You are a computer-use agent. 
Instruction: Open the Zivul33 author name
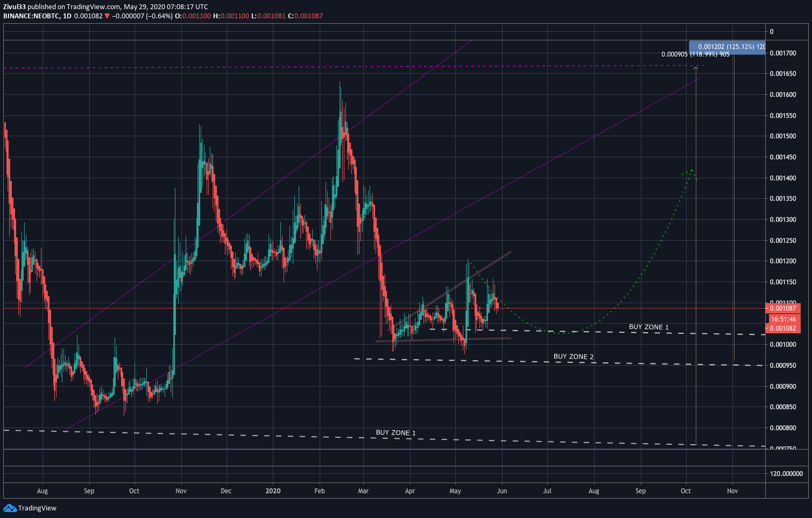[x=15, y=7]
